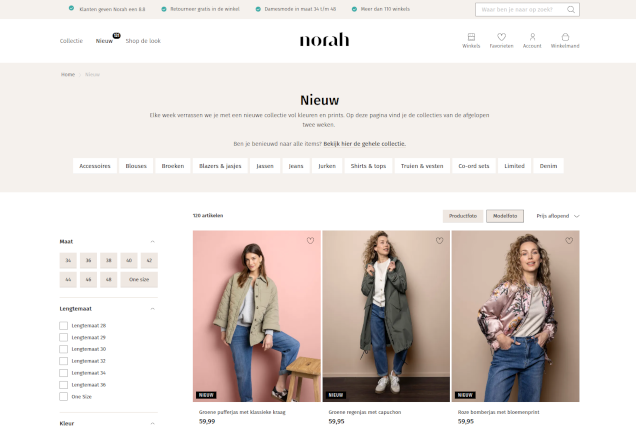The width and height of the screenshot is (636, 437).
Task: Follow the Bekijk hier de gehele collectie link
Action: pos(364,144)
